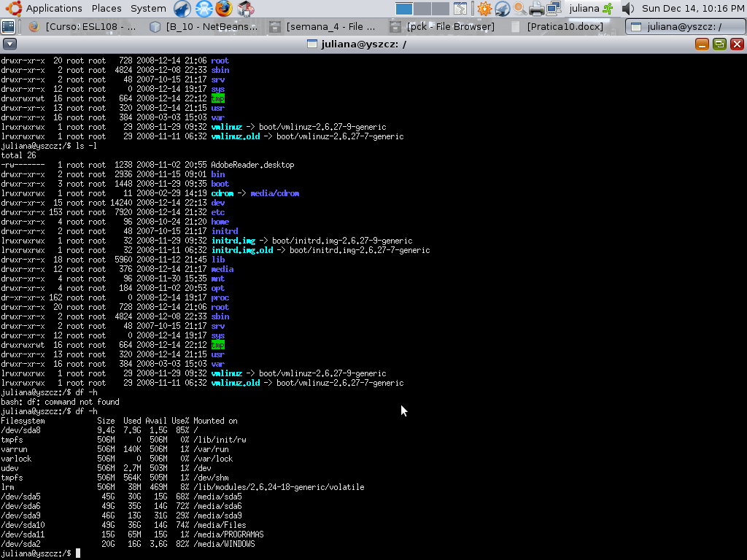Open the printer icon in tray

536,8
